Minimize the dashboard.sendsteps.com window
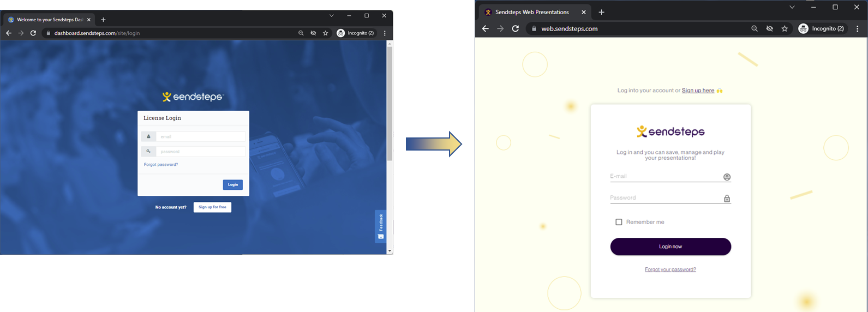 coord(349,16)
